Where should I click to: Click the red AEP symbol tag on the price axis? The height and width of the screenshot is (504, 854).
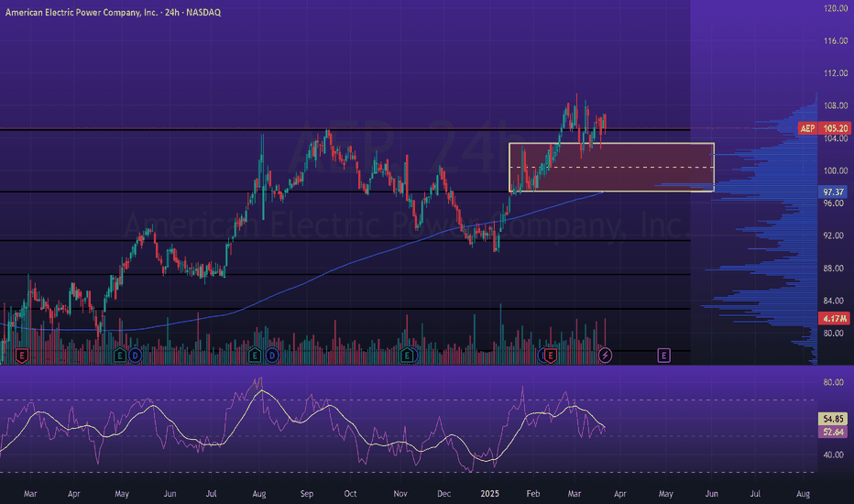coord(807,128)
